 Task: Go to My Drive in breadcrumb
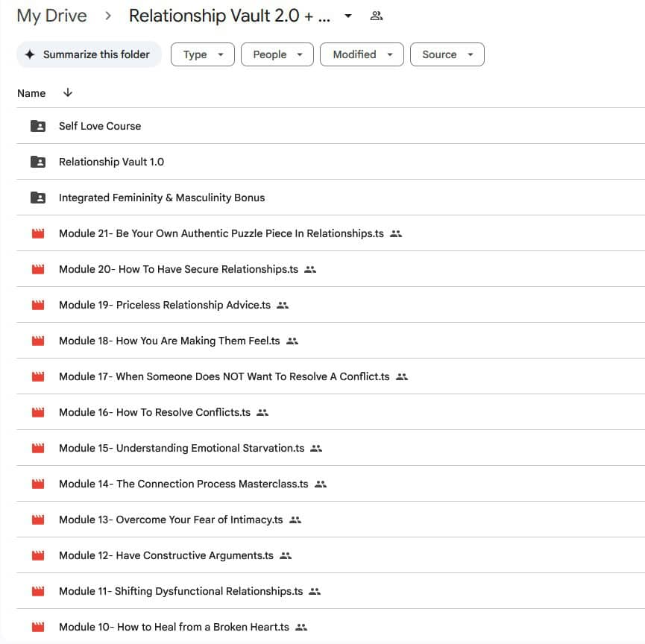tap(51, 16)
